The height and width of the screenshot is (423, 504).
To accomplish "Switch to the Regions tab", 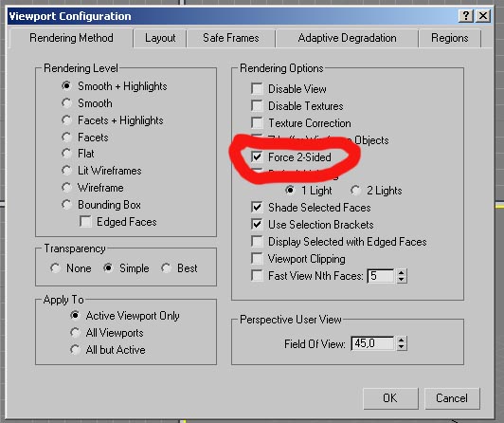I will click(449, 38).
